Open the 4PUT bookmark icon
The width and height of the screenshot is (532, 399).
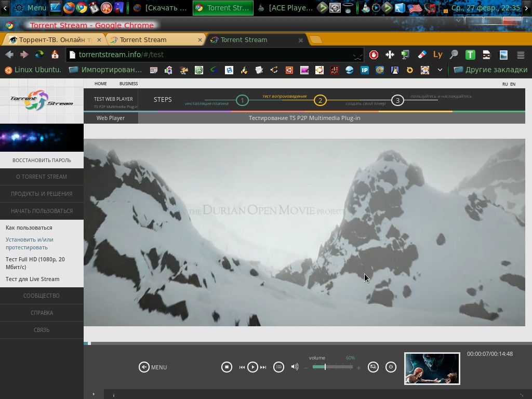[x=335, y=70]
